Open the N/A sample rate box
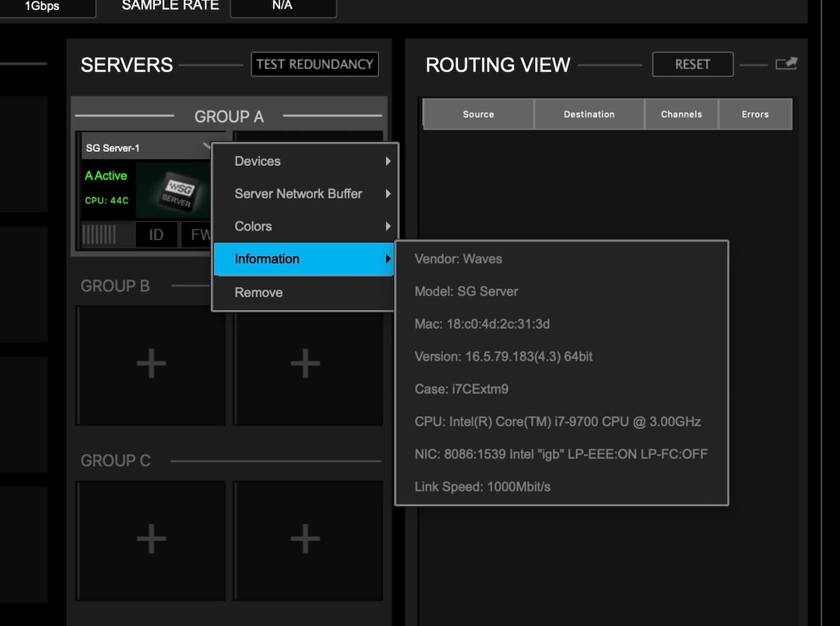Image resolution: width=840 pixels, height=626 pixels. point(283,6)
